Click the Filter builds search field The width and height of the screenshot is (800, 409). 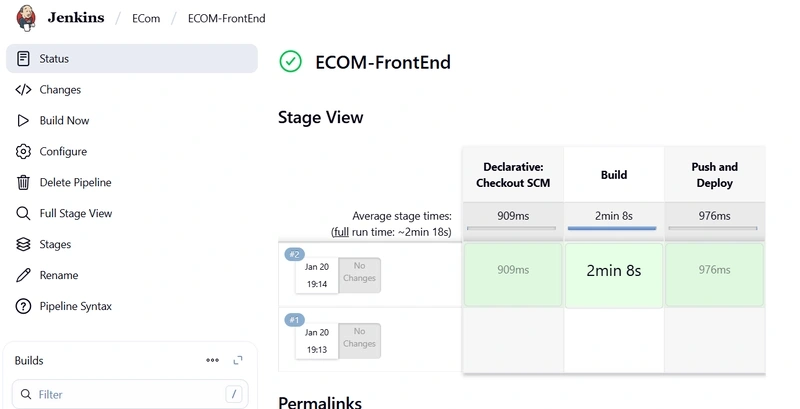click(130, 394)
